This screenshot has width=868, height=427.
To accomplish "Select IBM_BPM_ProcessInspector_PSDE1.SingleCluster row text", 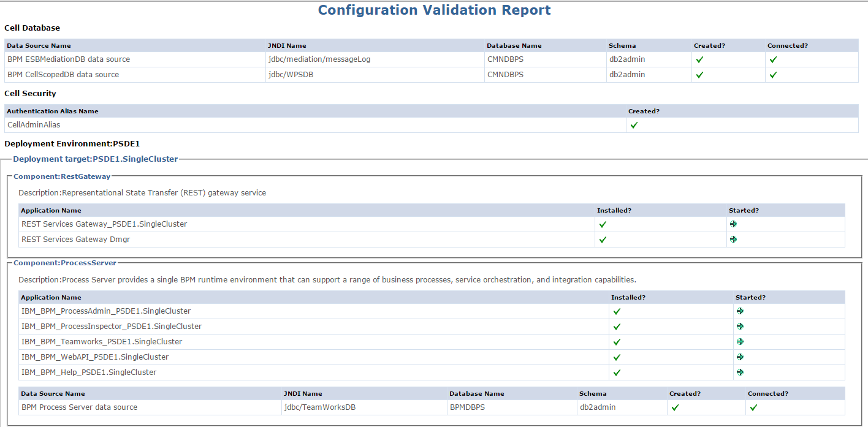I will 112,327.
